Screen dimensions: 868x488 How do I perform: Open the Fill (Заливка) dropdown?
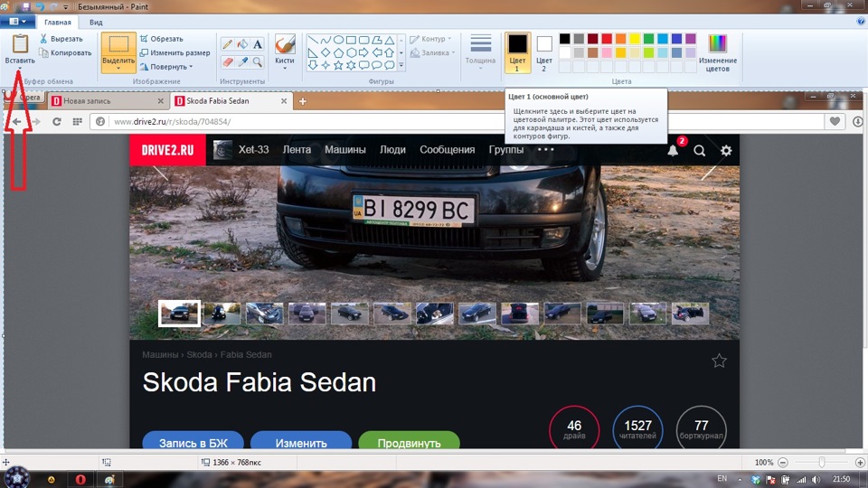tap(432, 52)
